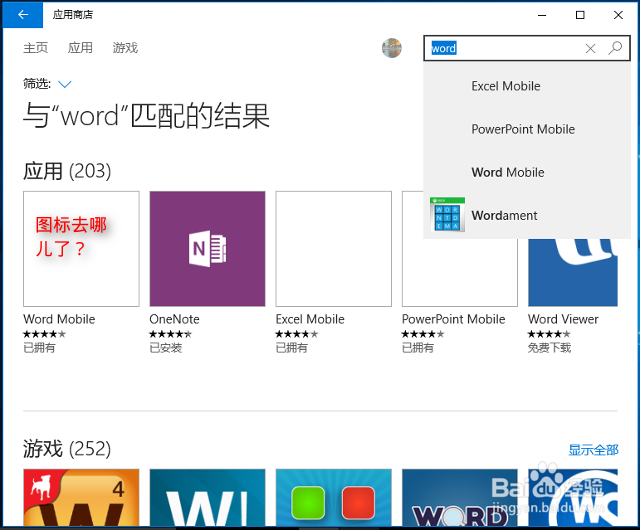The image size is (640, 530).
Task: Open the OneNote app title
Action: coord(174,319)
